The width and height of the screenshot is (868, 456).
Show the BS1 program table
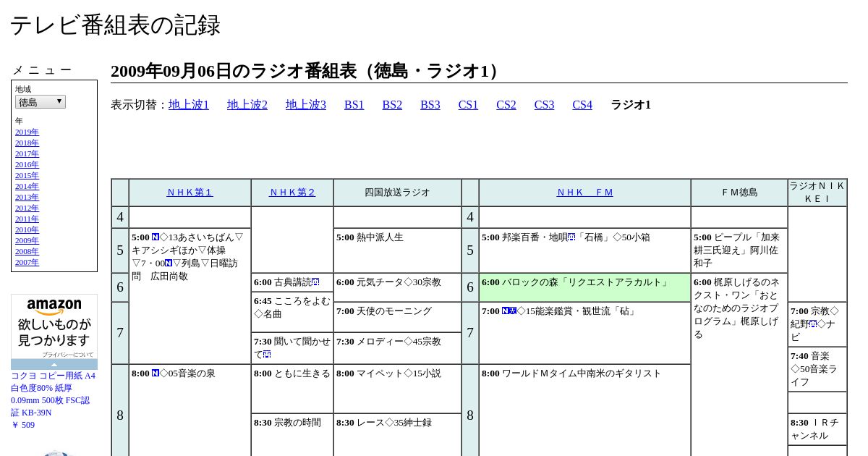(354, 105)
